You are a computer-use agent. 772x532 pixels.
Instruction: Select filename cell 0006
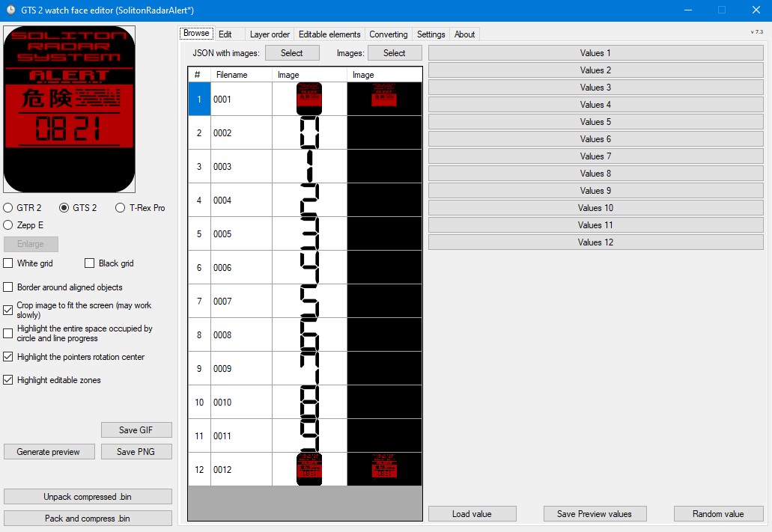241,268
